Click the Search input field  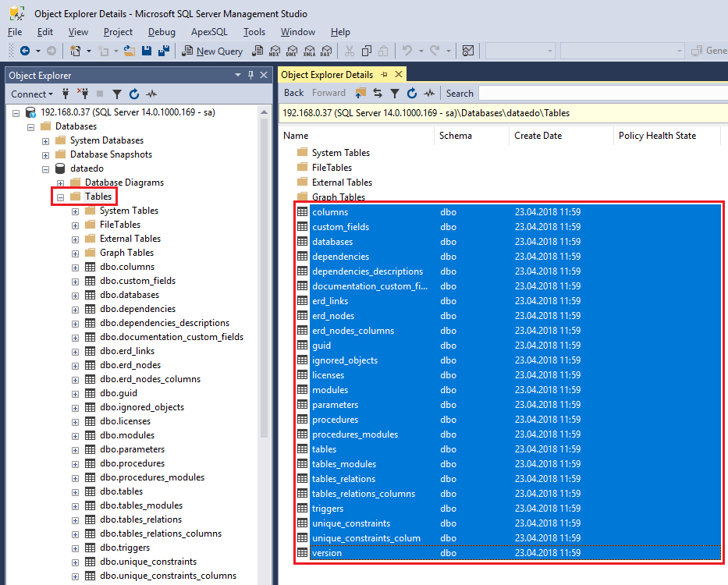point(601,93)
